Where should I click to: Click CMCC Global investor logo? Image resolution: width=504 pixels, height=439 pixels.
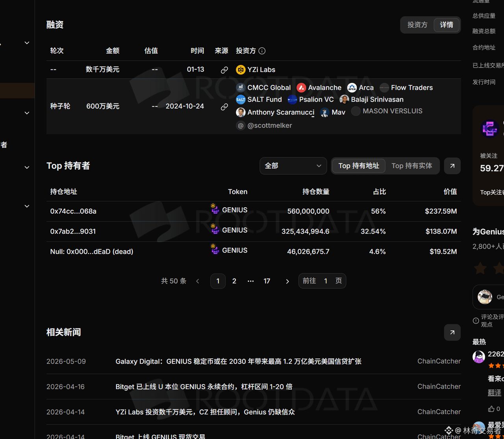coord(241,88)
